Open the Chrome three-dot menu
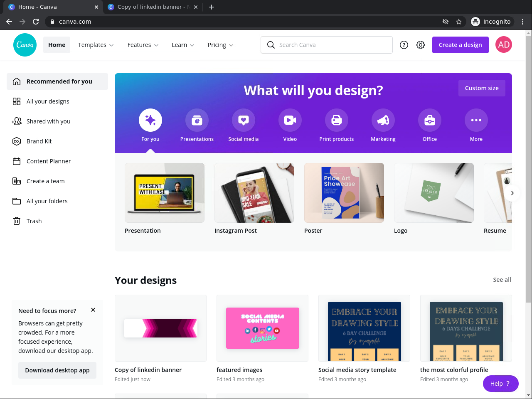The height and width of the screenshot is (399, 532). [x=523, y=22]
